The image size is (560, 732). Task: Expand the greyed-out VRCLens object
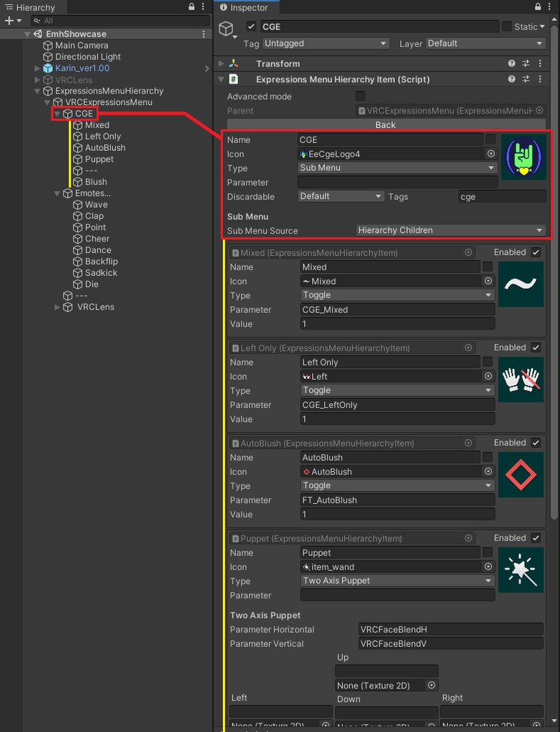[37, 80]
